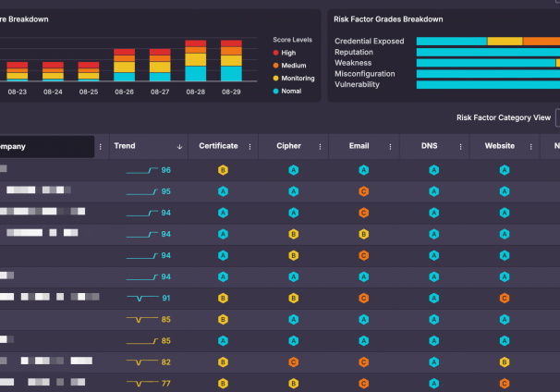Click the Score Levels legend heading
This screenshot has width=560, height=392.
tap(293, 40)
